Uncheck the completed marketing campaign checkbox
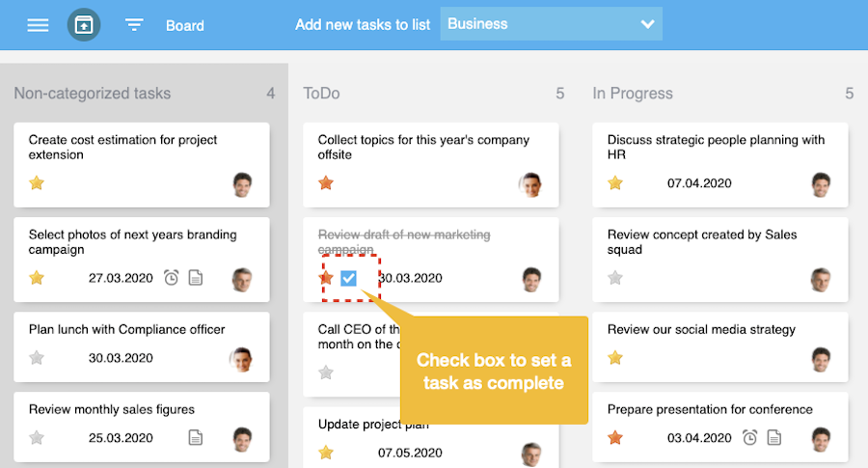 (349, 278)
